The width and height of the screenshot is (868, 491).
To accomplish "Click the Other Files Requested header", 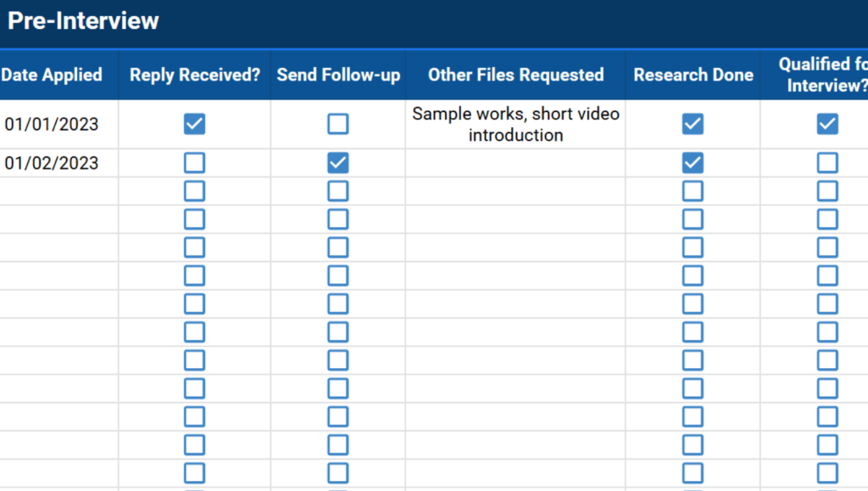I will point(515,75).
